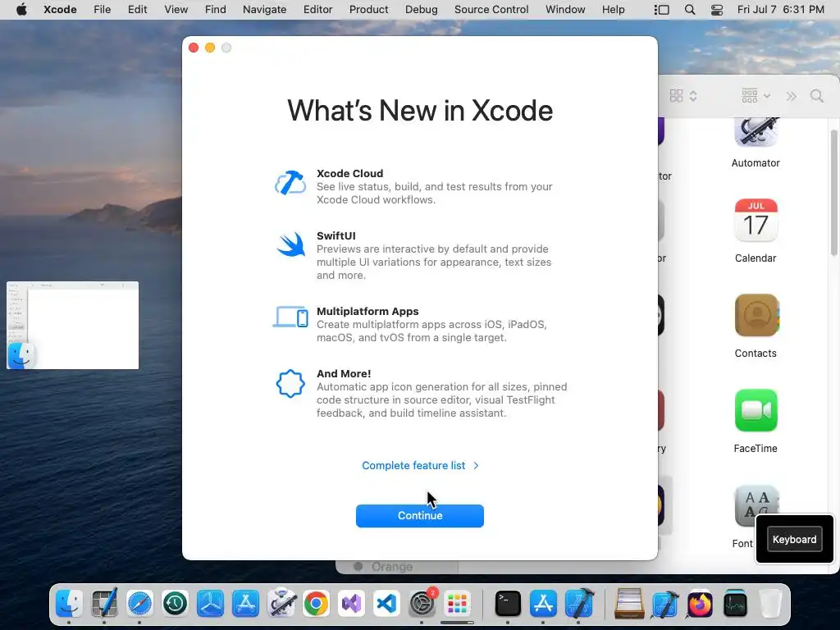Open Automator in the Finder window
Image resolution: width=840 pixels, height=630 pixels.
click(756, 141)
